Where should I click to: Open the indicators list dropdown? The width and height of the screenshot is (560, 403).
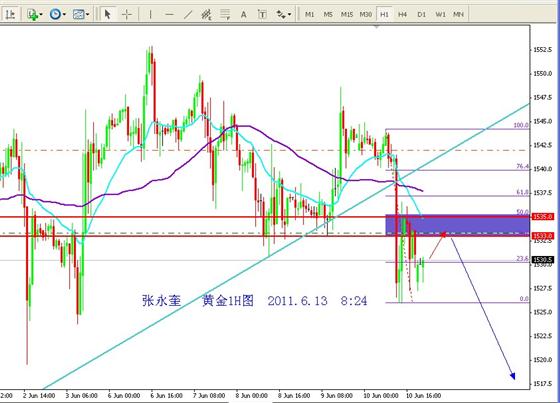35,14
